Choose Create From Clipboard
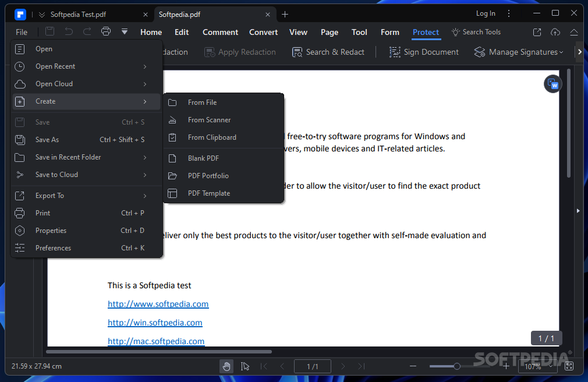 tap(224, 137)
